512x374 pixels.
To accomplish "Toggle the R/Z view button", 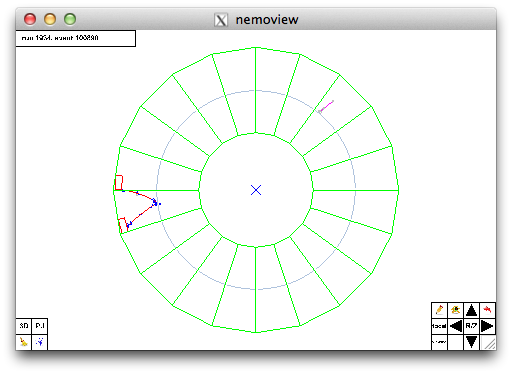I will (471, 326).
